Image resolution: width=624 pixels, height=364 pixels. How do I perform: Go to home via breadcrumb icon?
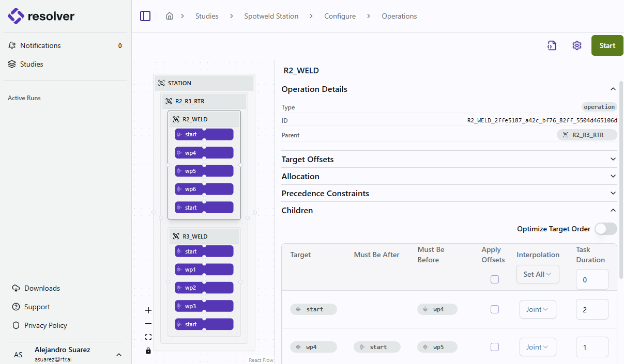(170, 16)
